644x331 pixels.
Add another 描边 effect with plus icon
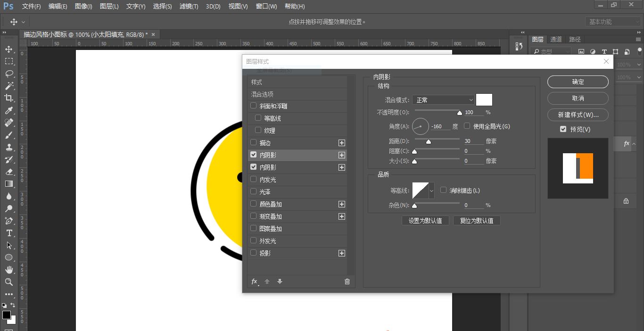tap(342, 143)
